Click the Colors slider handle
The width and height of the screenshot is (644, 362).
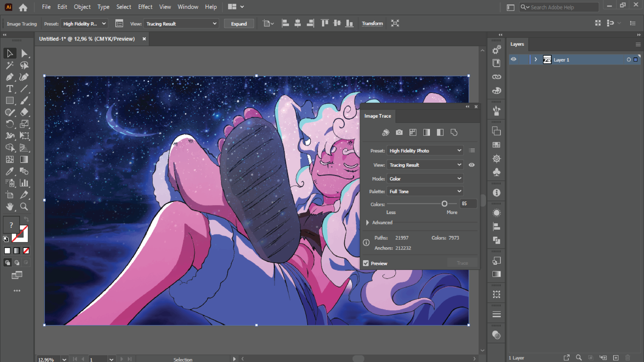pos(444,204)
